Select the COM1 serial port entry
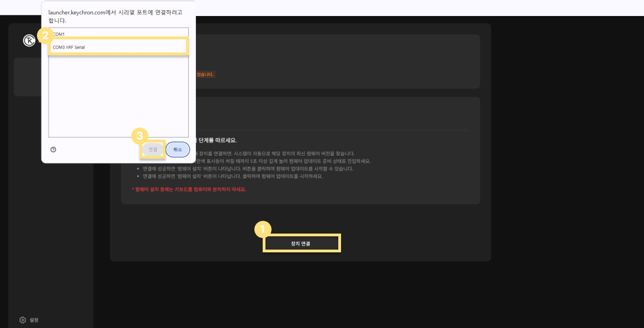Viewport: 644px width, 328px height. click(x=59, y=34)
